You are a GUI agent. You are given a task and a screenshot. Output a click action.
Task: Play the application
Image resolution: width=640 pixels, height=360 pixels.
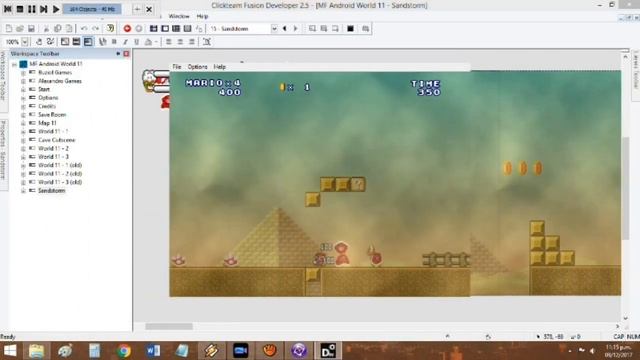point(56,9)
